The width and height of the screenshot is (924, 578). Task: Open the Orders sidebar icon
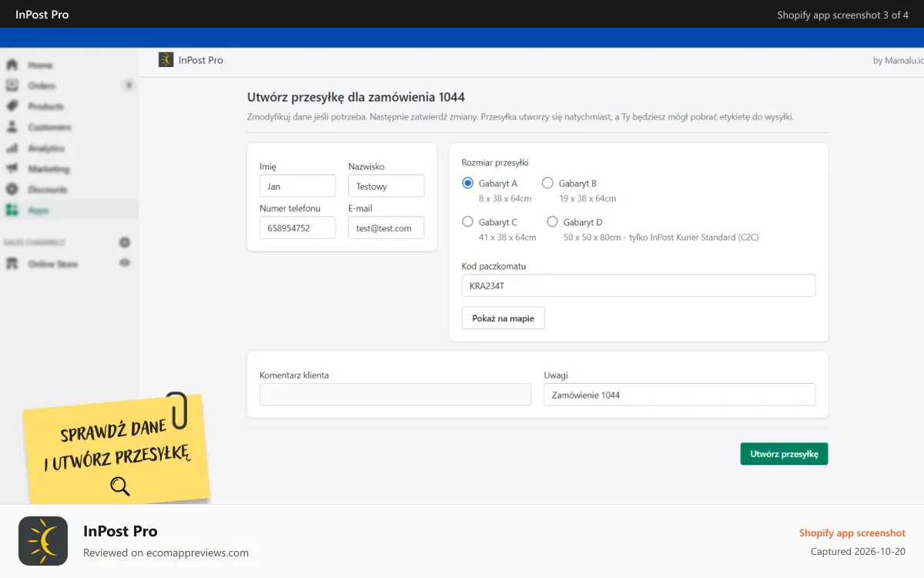tap(12, 86)
